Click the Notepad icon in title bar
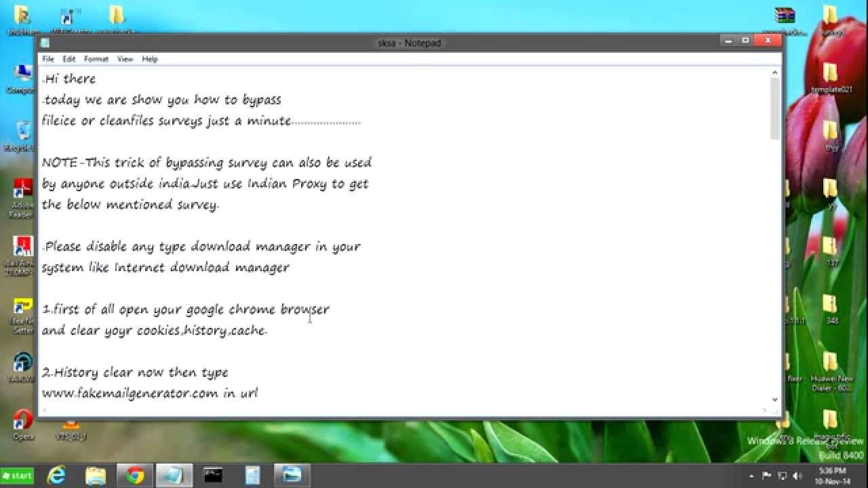Image resolution: width=868 pixels, height=488 pixels. click(45, 43)
